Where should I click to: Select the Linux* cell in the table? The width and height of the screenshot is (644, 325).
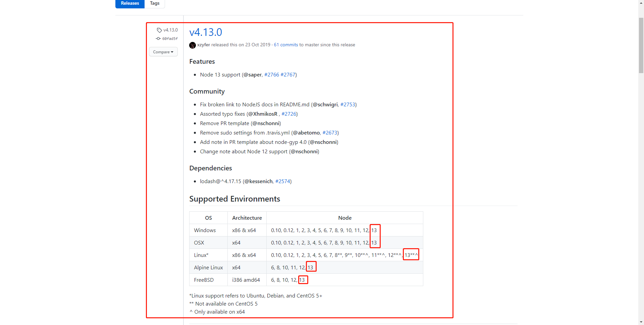208,255
